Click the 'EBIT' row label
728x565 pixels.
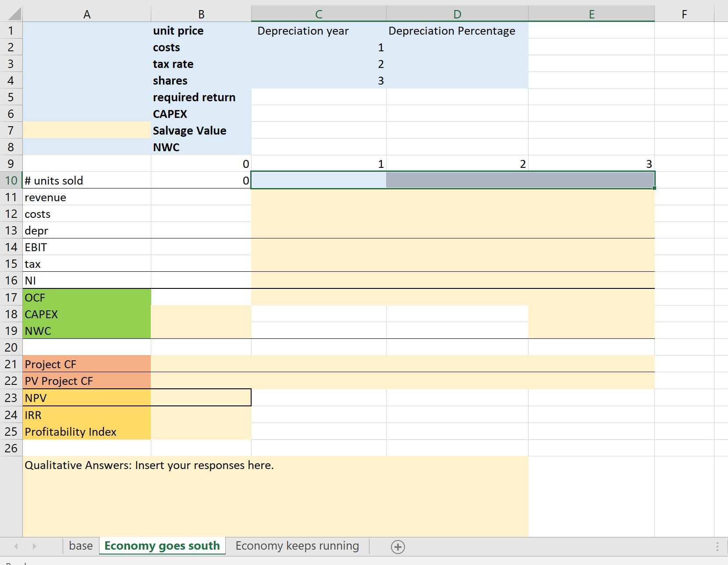87,247
